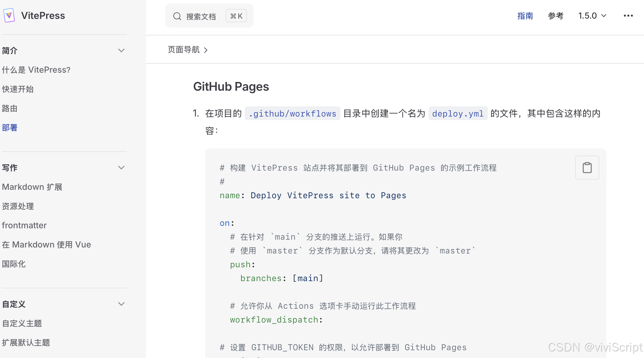Click the 自定义 section title
644x358 pixels.
point(14,304)
